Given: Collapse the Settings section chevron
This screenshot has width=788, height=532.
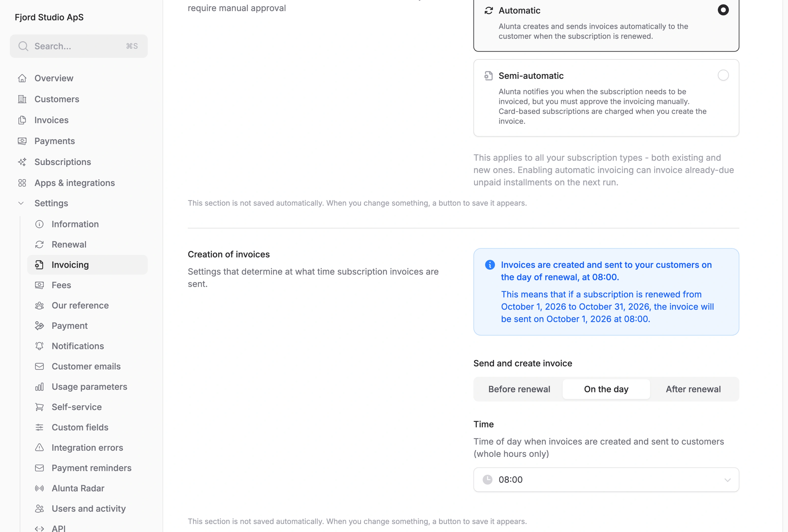Looking at the screenshot, I should (x=21, y=203).
